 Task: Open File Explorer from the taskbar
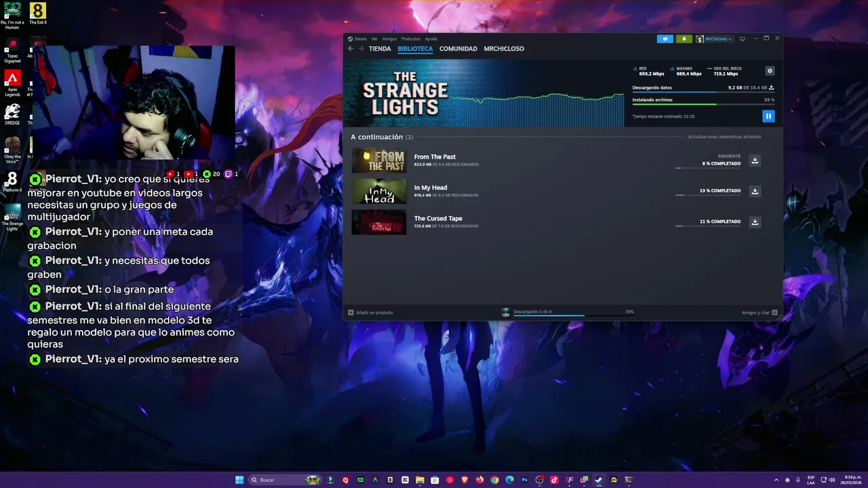[x=420, y=480]
